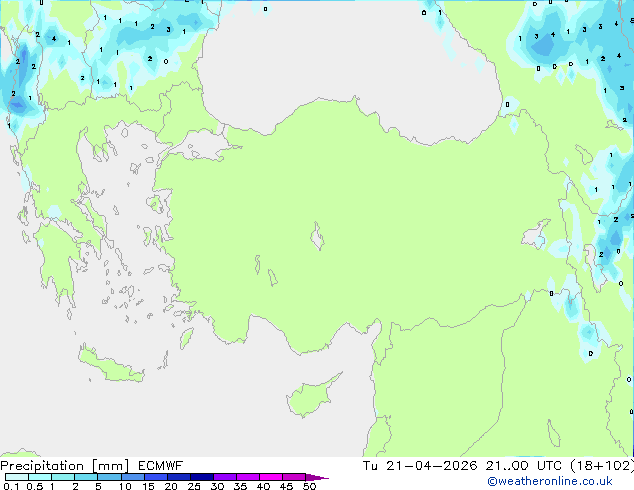Click the Rhodes island outline
The width and height of the screenshot is (634, 490).
tap(186, 338)
